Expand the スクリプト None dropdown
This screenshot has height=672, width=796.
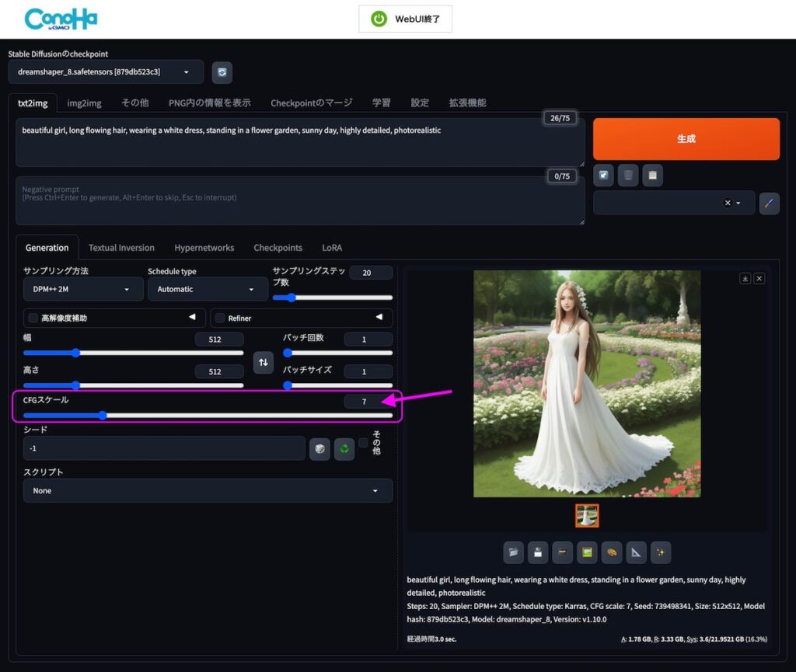click(x=208, y=491)
